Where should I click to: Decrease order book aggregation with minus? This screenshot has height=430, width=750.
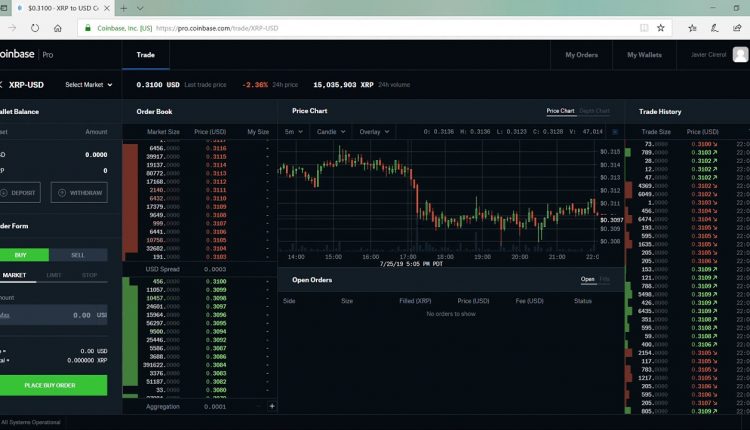tap(258, 406)
